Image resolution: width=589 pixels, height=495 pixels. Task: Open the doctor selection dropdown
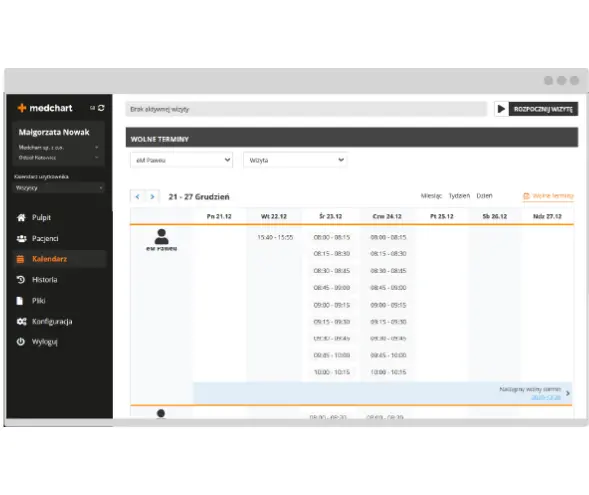tap(181, 160)
